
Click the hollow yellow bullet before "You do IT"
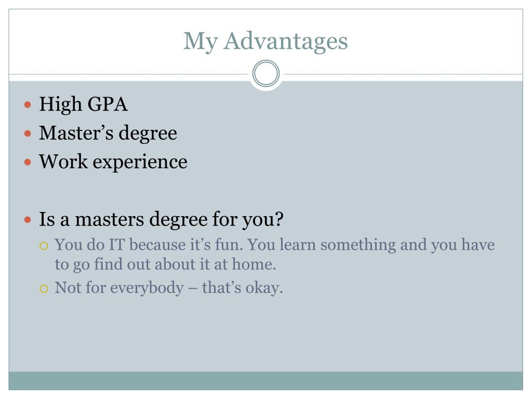tap(44, 246)
